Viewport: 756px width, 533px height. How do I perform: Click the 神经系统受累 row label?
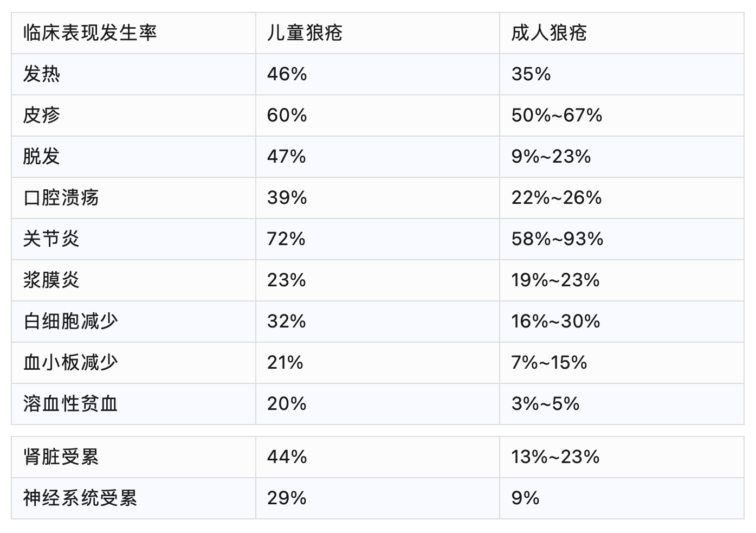click(x=80, y=498)
